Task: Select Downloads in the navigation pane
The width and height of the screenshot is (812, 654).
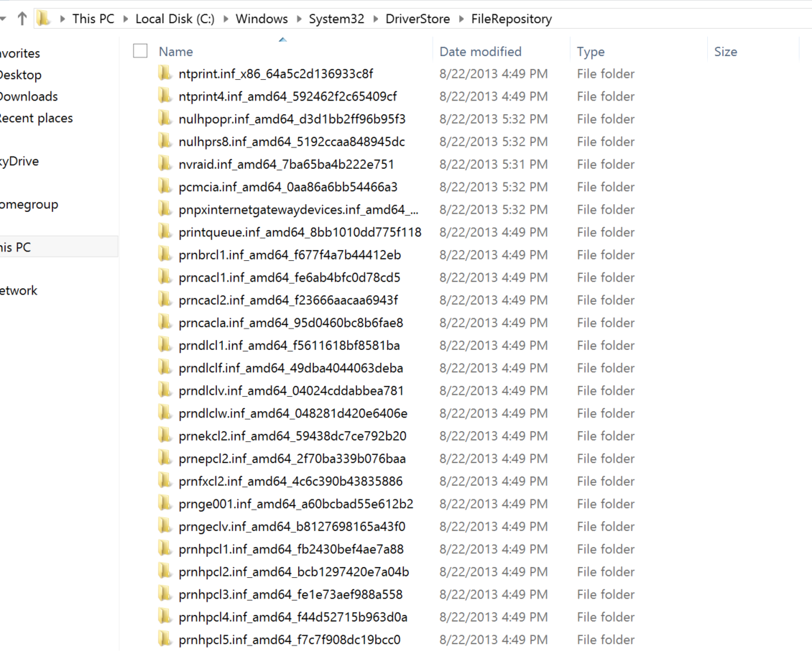Action: click(29, 96)
